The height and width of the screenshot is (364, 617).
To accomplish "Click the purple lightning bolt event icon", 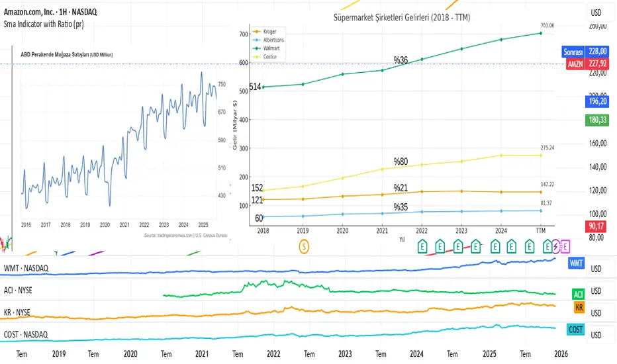I will pyautogui.click(x=555, y=247).
